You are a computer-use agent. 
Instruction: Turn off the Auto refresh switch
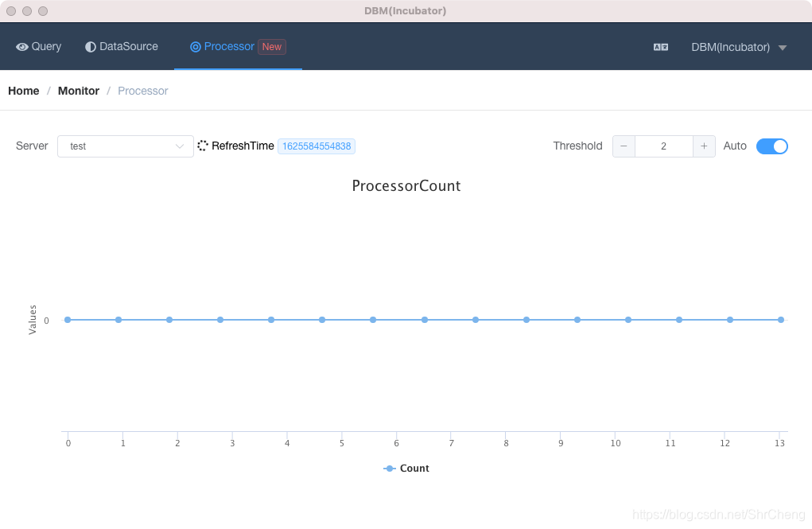[x=772, y=146]
